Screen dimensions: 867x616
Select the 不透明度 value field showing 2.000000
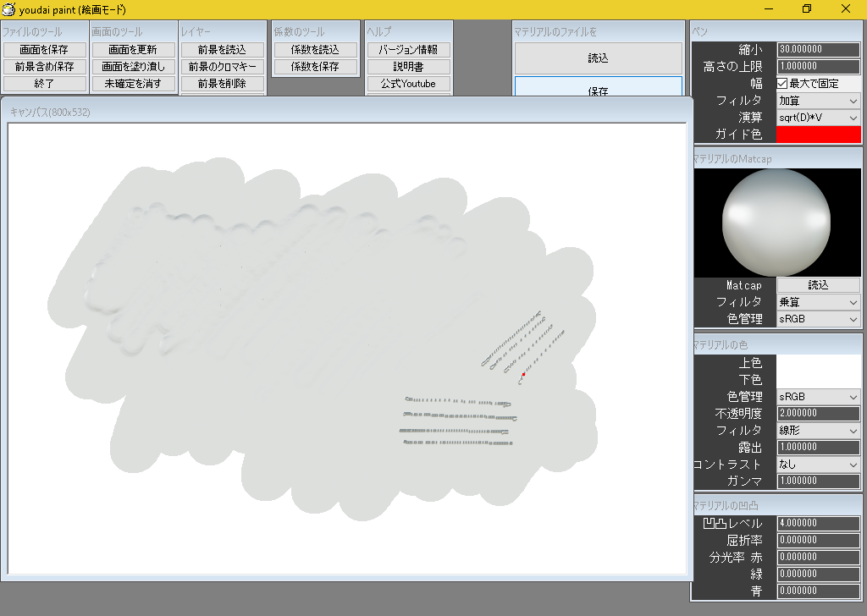818,413
